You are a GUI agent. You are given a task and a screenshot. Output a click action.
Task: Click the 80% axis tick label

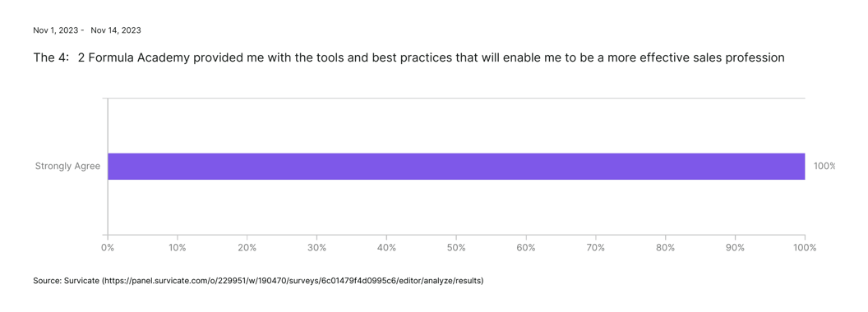(666, 248)
